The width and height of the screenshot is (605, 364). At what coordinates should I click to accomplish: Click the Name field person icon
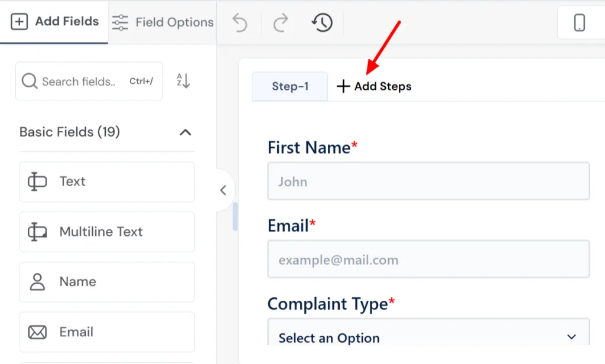(x=37, y=282)
